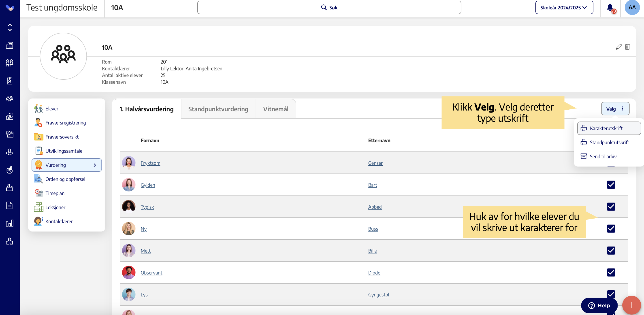Select Standpunktutskrift from the Valg menu
The height and width of the screenshot is (315, 644).
click(609, 142)
